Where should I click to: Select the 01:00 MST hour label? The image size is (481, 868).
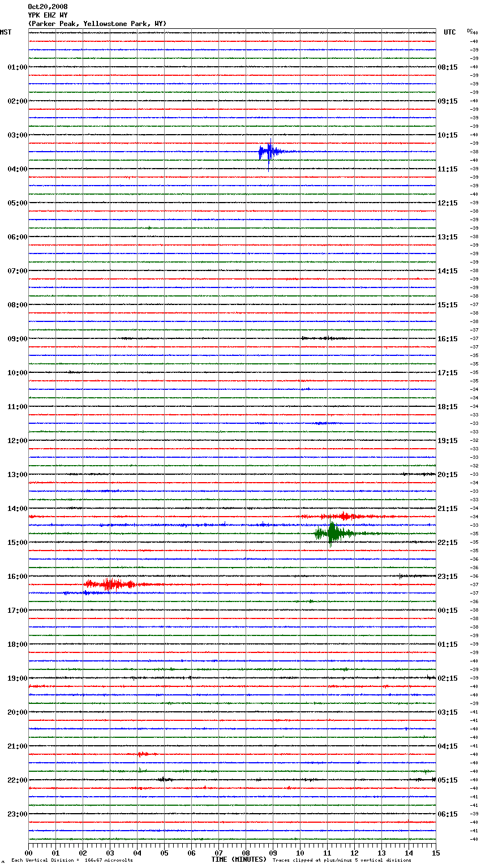pyautogui.click(x=18, y=67)
